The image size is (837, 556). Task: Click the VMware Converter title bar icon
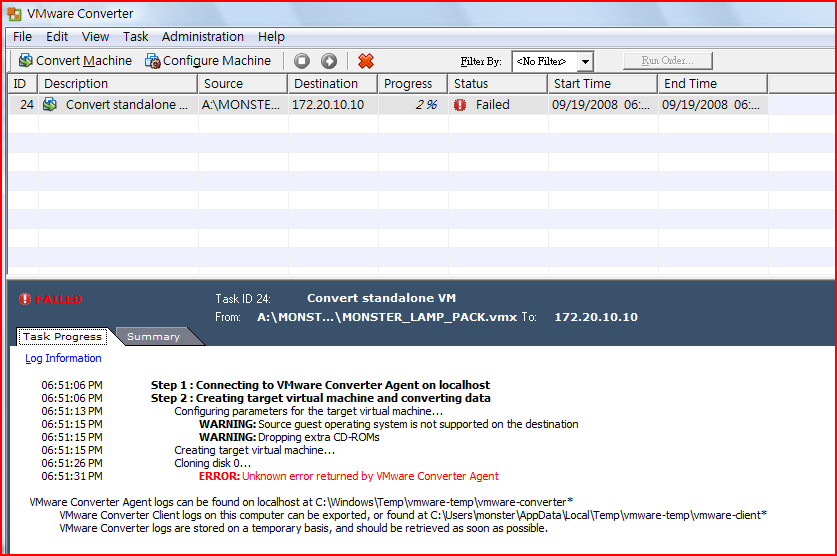14,14
